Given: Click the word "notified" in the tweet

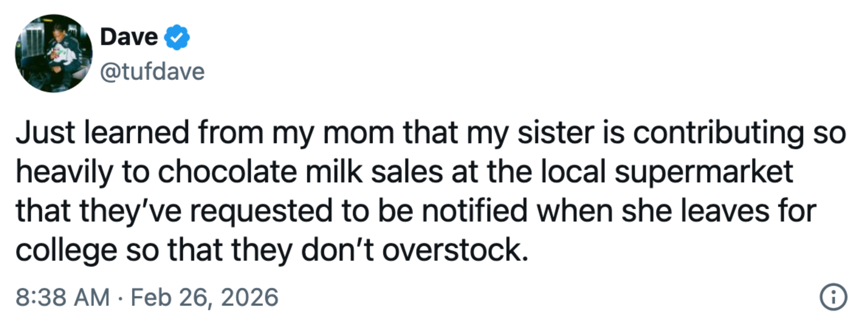Looking at the screenshot, I should point(474,211).
